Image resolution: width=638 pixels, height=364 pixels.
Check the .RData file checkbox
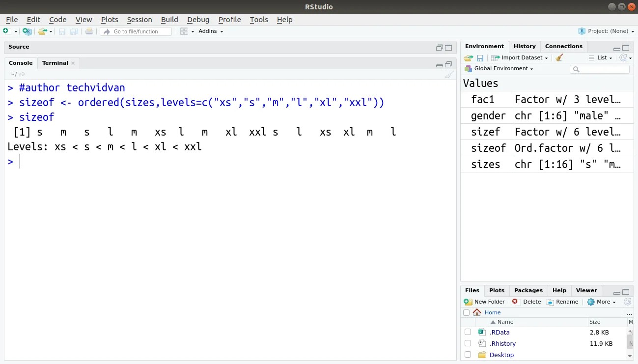tap(468, 332)
